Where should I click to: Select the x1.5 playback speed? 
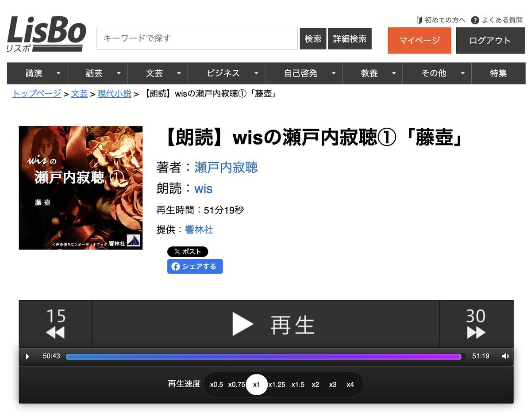(x=298, y=385)
